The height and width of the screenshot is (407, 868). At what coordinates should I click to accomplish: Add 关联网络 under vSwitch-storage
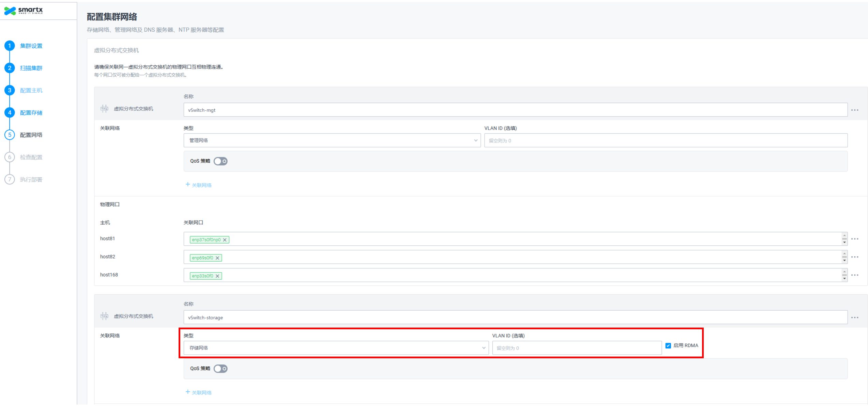(x=199, y=393)
